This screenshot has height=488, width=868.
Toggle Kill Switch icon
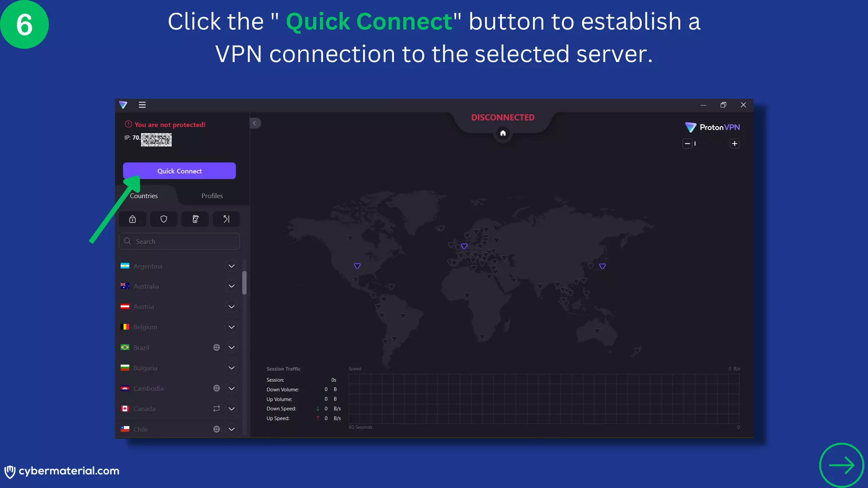[x=195, y=219]
